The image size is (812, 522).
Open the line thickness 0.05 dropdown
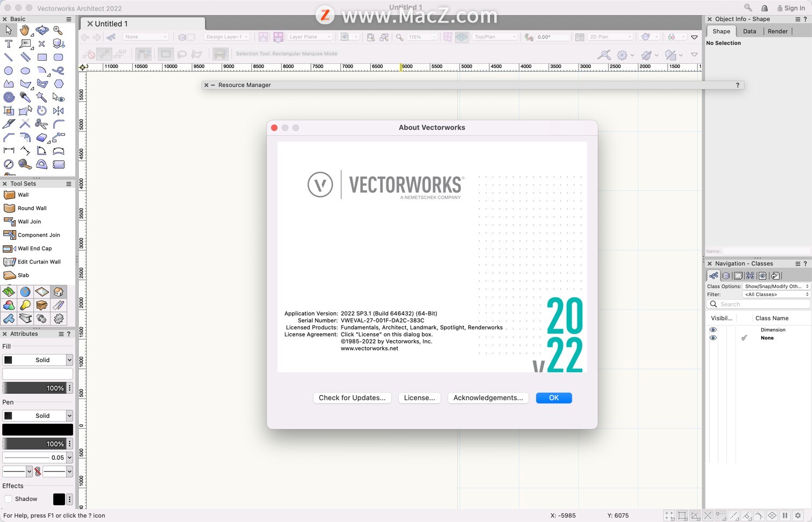38,458
